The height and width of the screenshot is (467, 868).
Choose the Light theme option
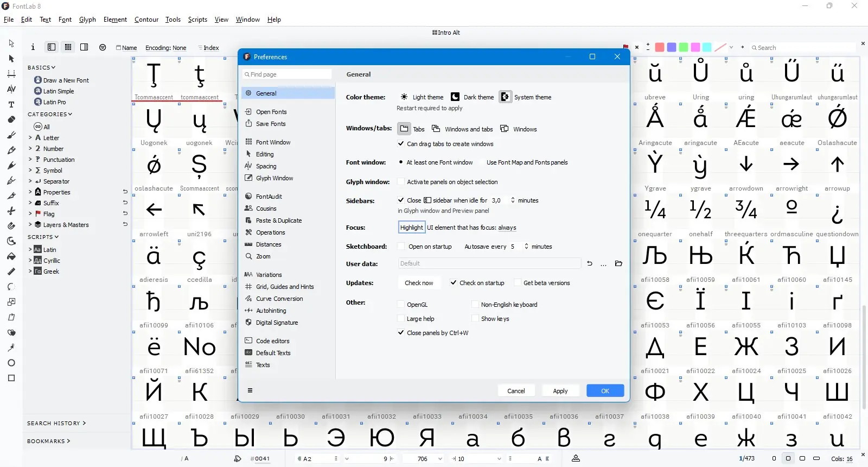(x=422, y=97)
